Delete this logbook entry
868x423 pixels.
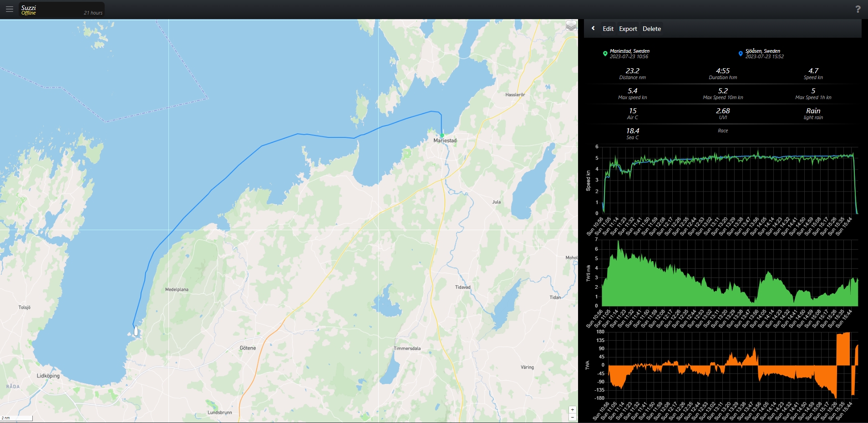(x=651, y=29)
